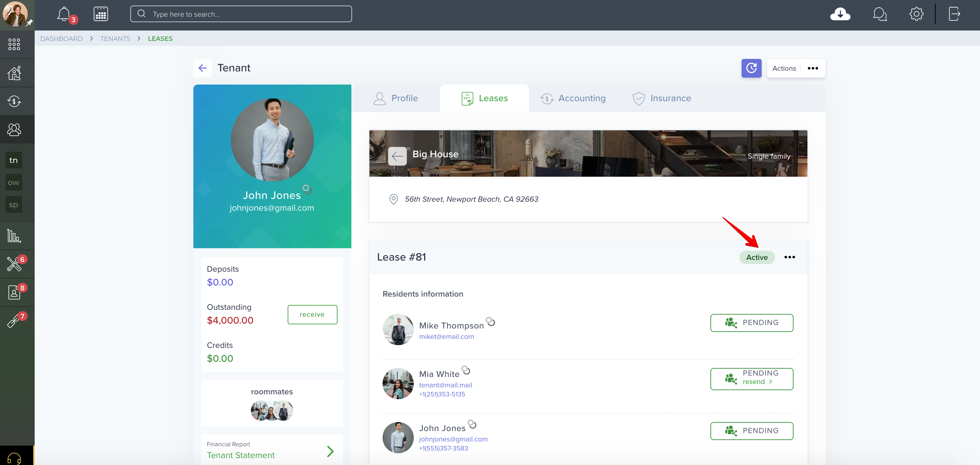Screen dimensions: 980x465
Task: Switch to the Leases tab
Action: click(484, 98)
